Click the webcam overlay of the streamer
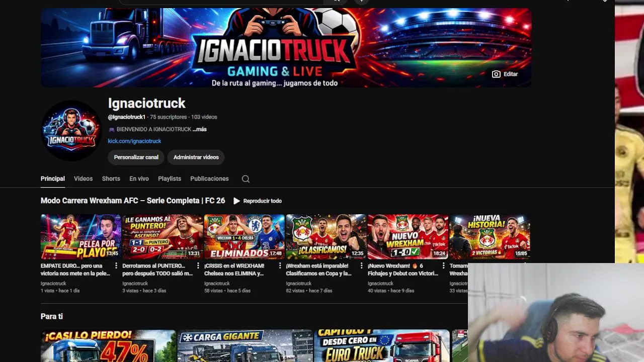The image size is (644, 362). tap(556, 312)
